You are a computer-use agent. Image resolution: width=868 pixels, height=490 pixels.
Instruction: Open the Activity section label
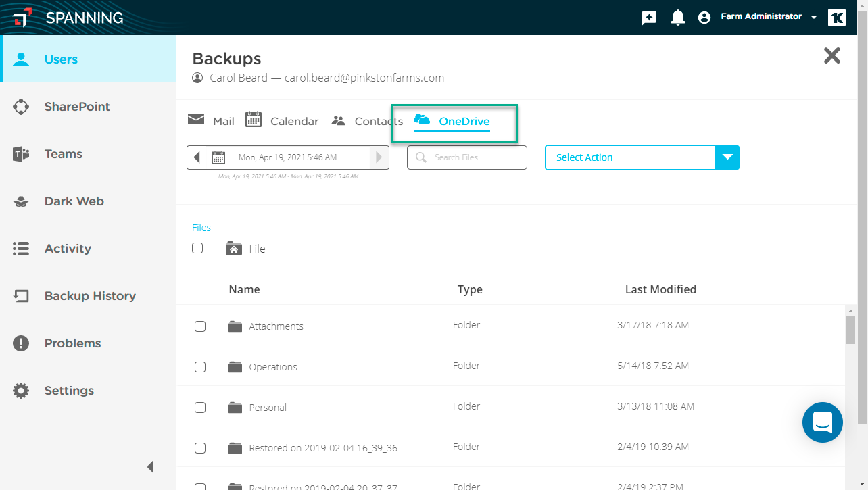pyautogui.click(x=68, y=249)
